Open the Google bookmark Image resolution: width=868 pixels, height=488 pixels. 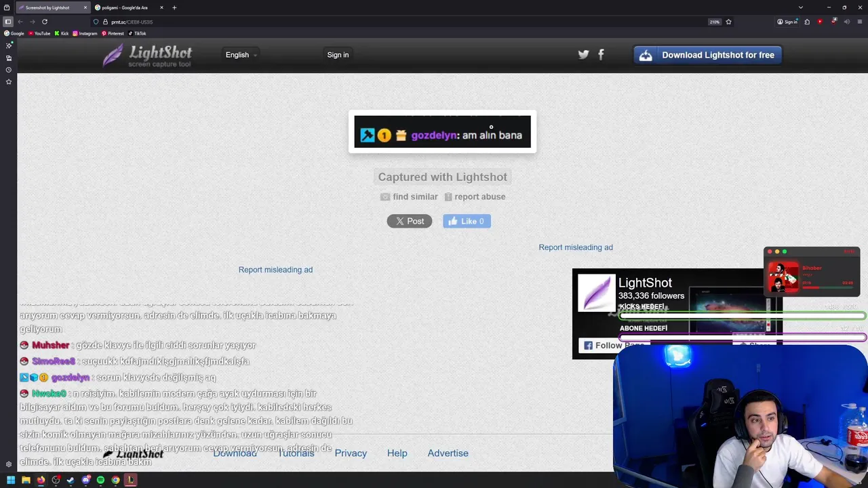tap(14, 33)
